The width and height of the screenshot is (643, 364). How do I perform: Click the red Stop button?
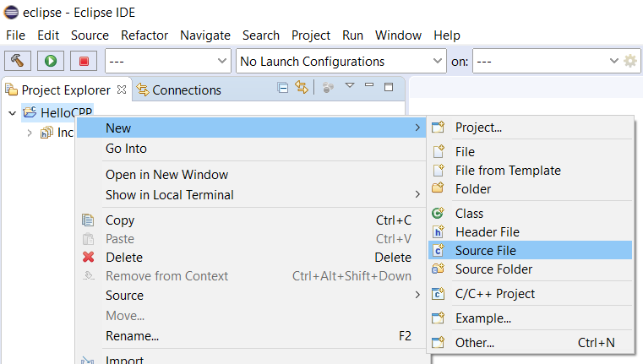84,61
